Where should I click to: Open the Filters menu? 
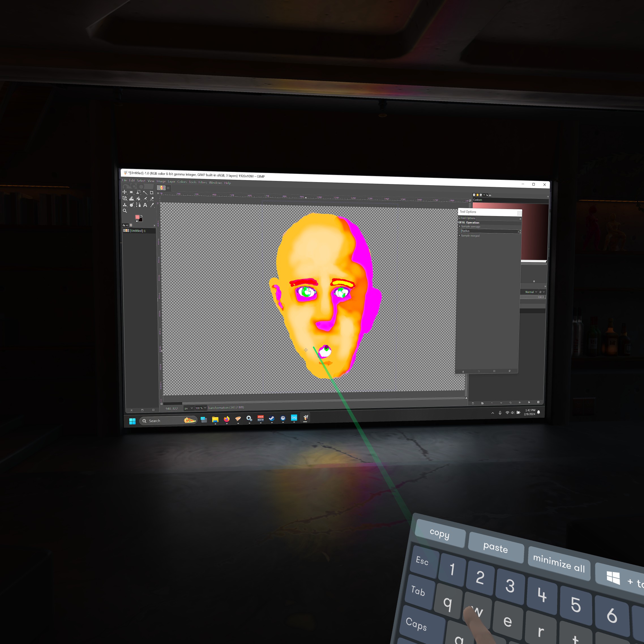pyautogui.click(x=203, y=182)
